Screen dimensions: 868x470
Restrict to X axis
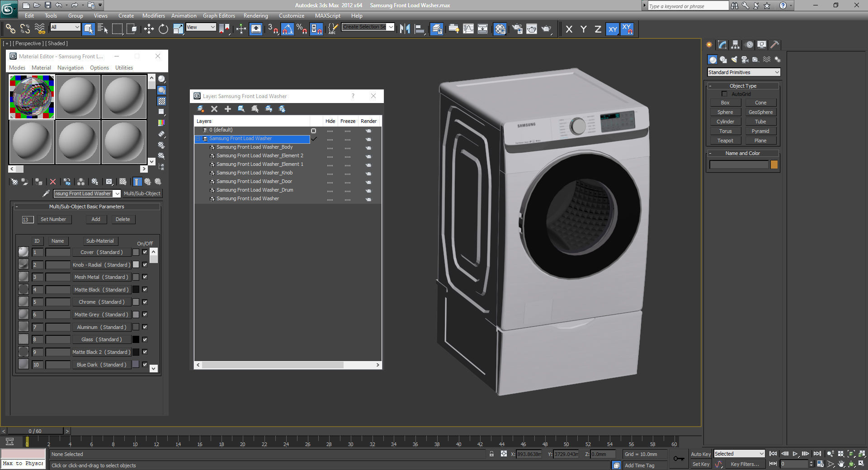click(x=569, y=29)
